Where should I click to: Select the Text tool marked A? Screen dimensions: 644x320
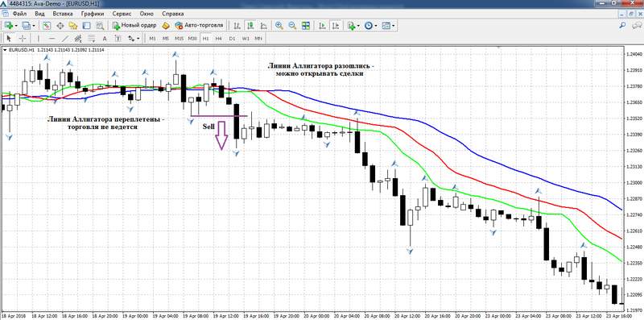pyautogui.click(x=105, y=38)
